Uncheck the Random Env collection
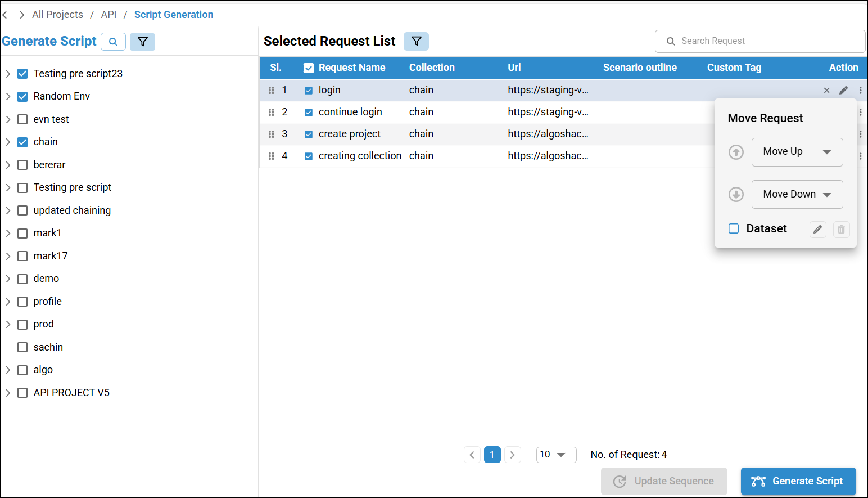 tap(22, 96)
